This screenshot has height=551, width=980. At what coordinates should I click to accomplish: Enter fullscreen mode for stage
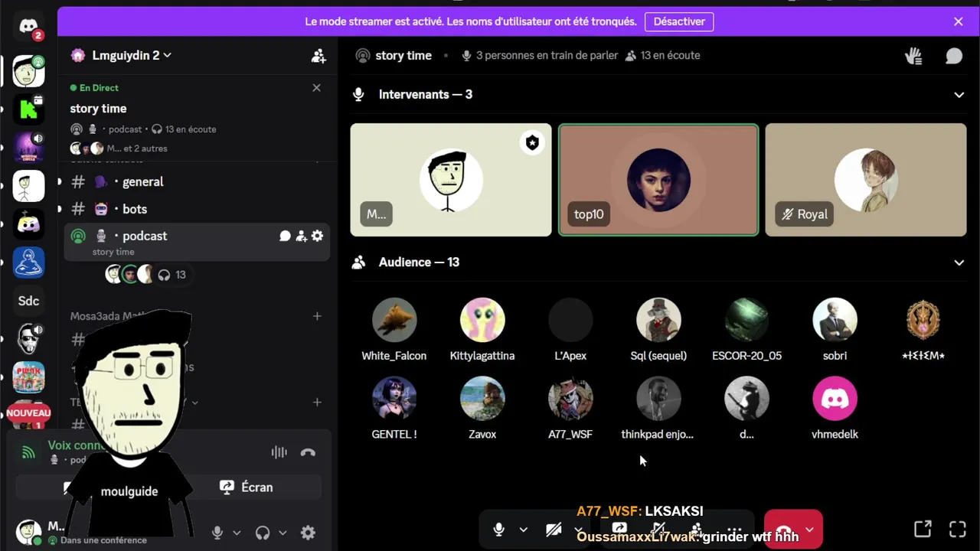pos(957,530)
